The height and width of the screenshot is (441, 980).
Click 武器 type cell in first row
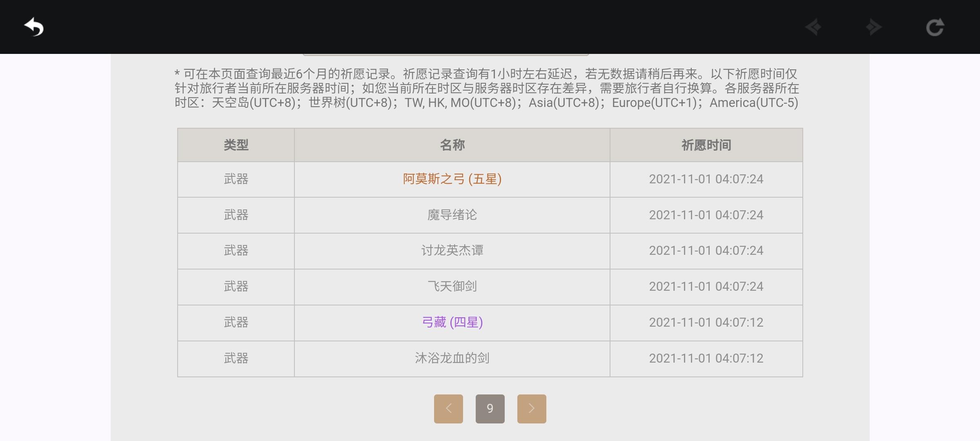(x=236, y=179)
